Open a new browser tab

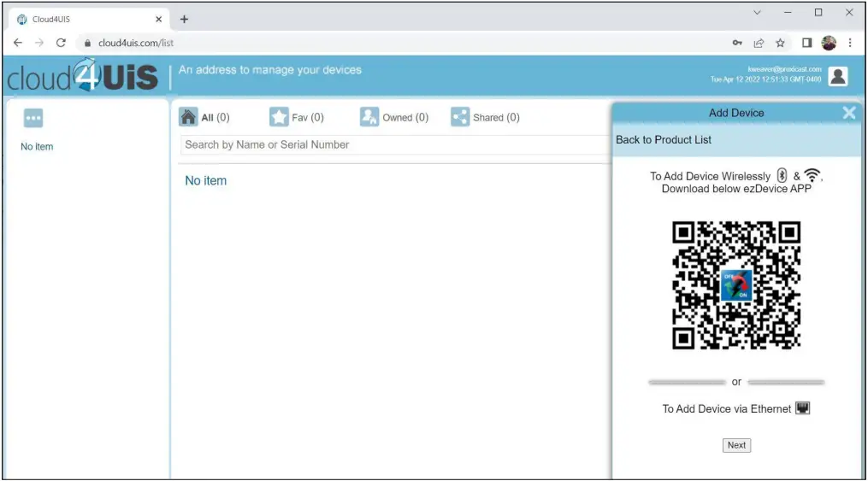(185, 20)
